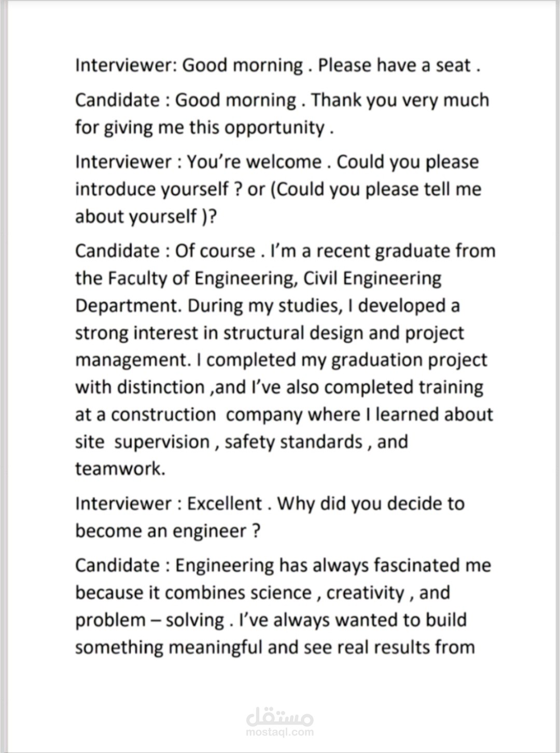Open the mostaql.com link text
560x753 pixels.
click(x=280, y=732)
